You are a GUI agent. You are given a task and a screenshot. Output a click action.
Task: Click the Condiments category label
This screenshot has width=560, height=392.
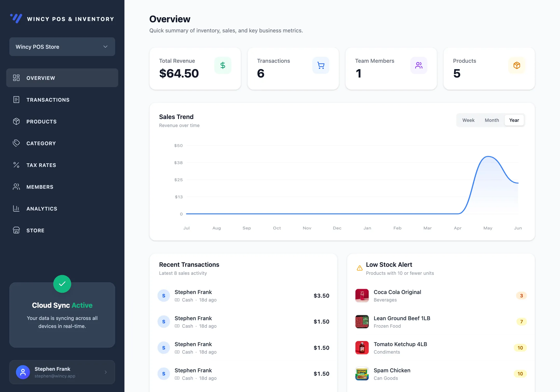387,352
